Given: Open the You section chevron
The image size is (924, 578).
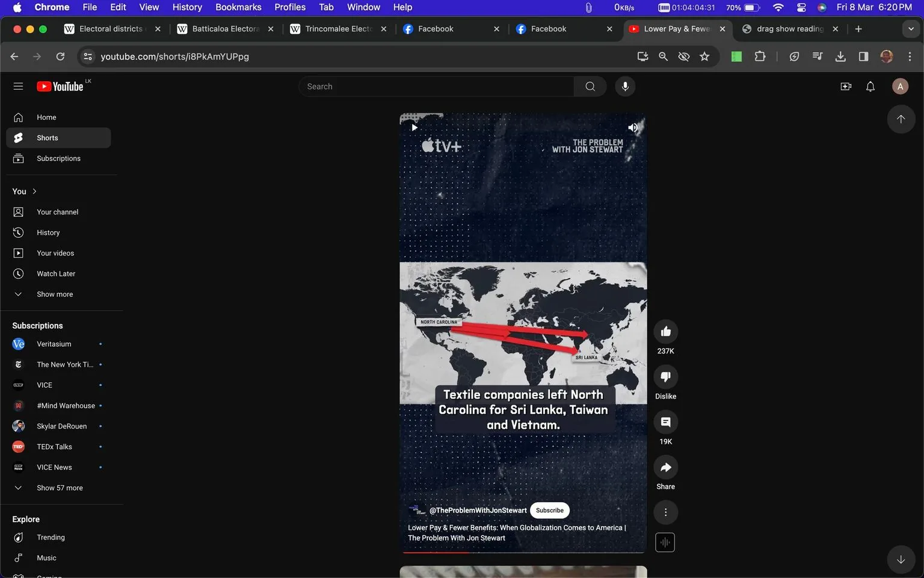Looking at the screenshot, I should (x=34, y=191).
